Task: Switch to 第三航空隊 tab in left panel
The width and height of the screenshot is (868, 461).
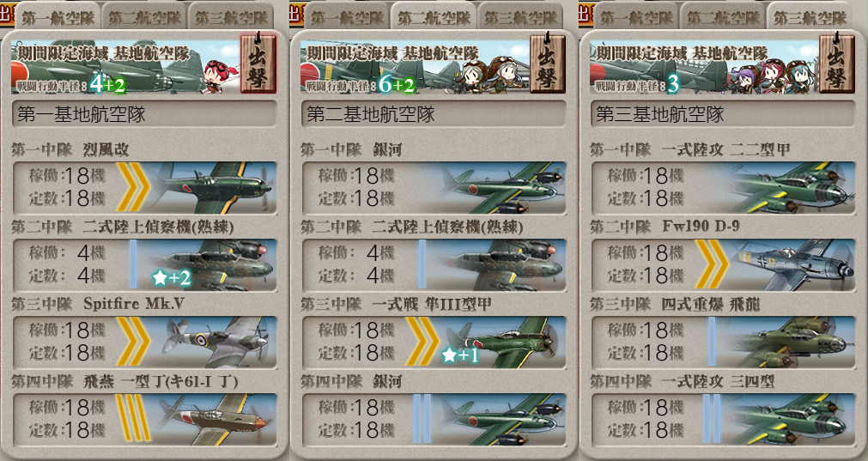Action: tap(231, 16)
